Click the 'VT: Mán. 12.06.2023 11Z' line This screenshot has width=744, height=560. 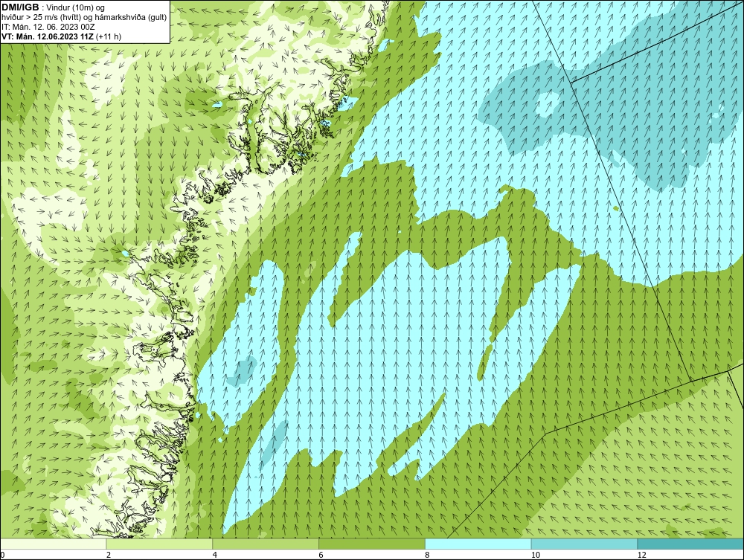click(x=61, y=36)
